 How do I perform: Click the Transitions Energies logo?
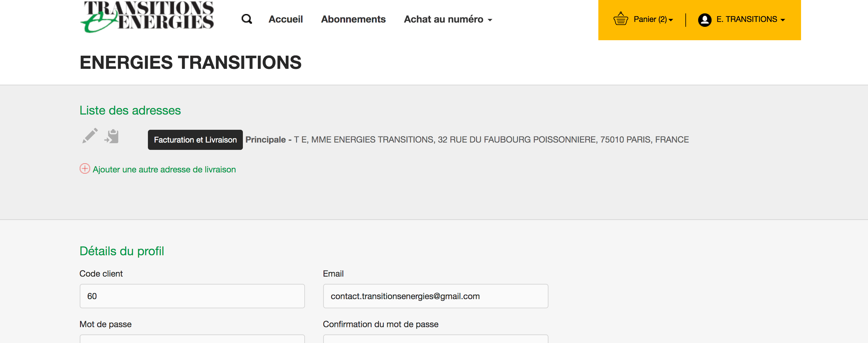(147, 17)
